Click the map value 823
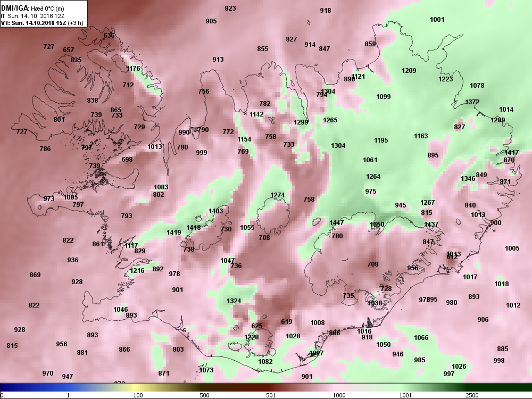This screenshot has width=532, height=399. coord(230,8)
